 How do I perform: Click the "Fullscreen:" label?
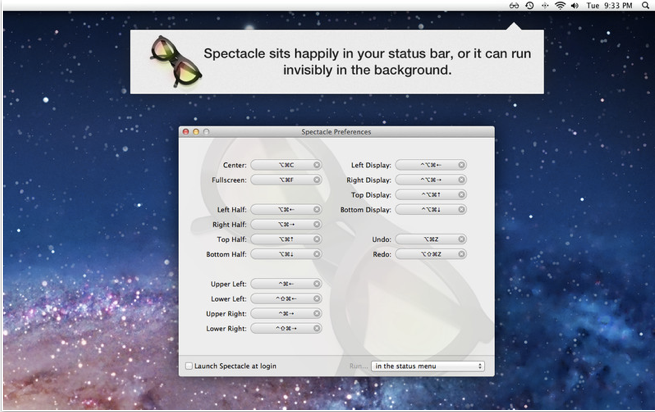click(x=229, y=180)
